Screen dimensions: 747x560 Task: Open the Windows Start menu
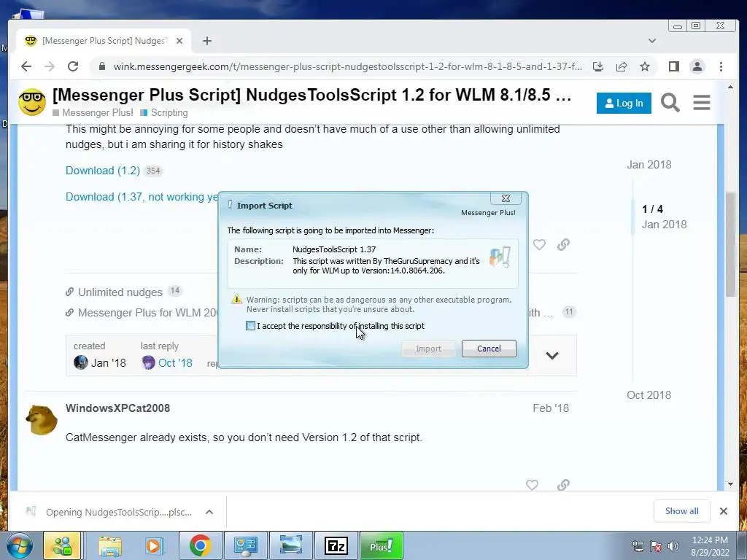coord(20,545)
